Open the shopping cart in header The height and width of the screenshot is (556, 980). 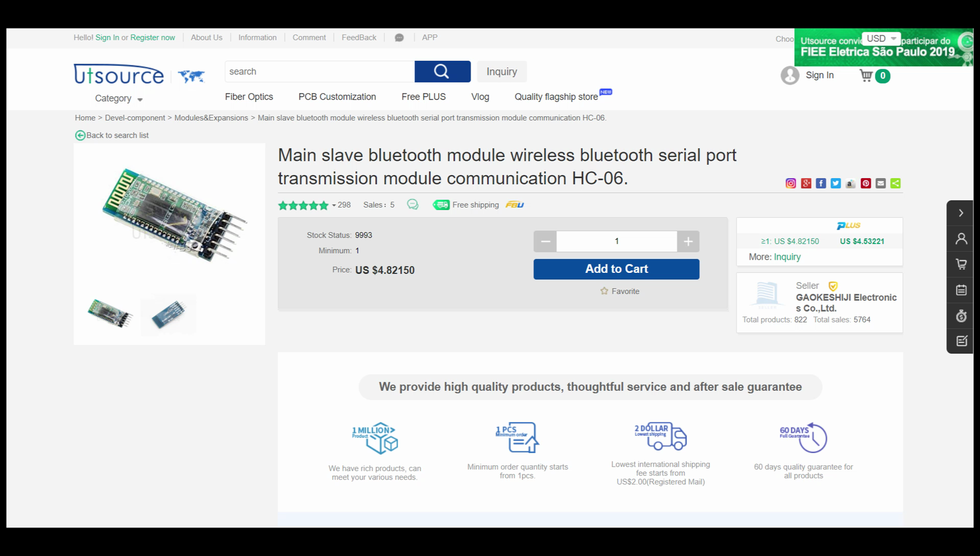point(866,75)
